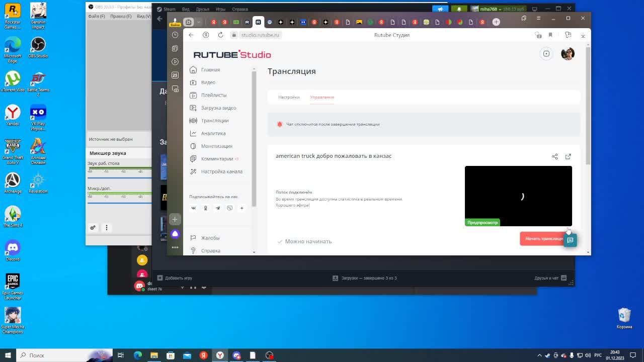Viewport: 644px width, 362px height.
Task: Click the Viber social icon
Action: [x=229, y=208]
